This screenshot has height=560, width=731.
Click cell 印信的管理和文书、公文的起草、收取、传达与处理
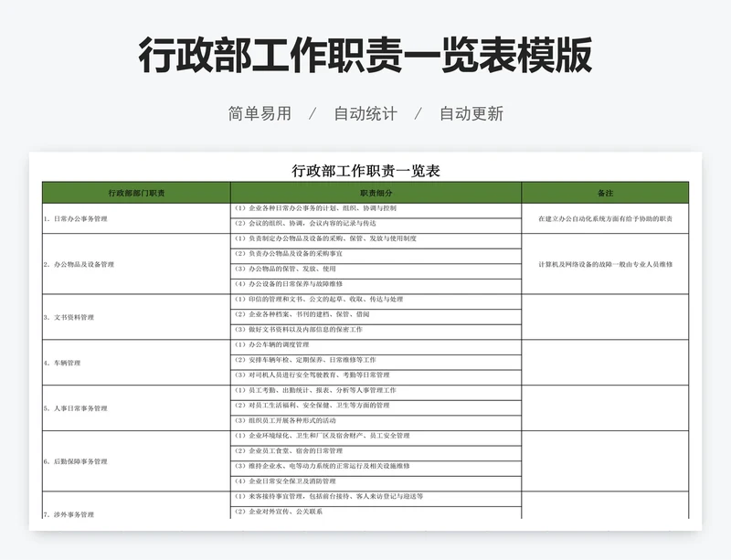(x=376, y=301)
